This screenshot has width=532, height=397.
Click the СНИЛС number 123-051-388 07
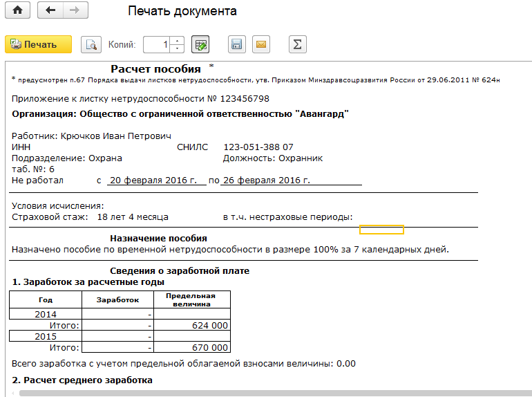(x=258, y=147)
